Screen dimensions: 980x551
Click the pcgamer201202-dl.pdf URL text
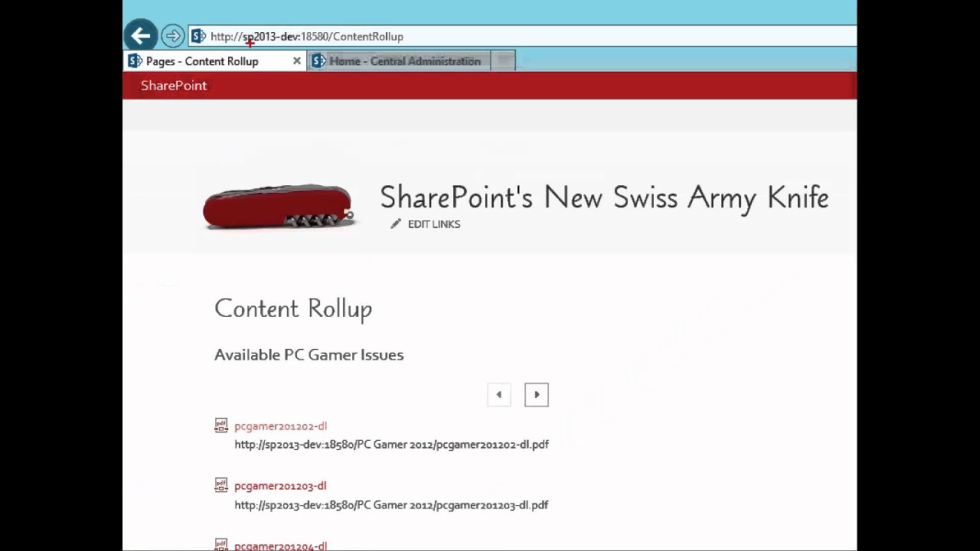[x=391, y=444]
